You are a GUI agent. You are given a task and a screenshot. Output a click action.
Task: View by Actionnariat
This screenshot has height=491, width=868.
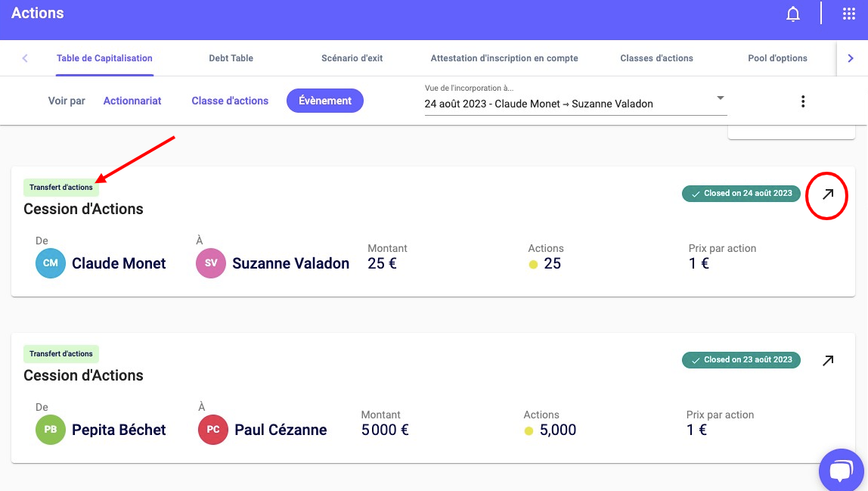[x=132, y=101]
